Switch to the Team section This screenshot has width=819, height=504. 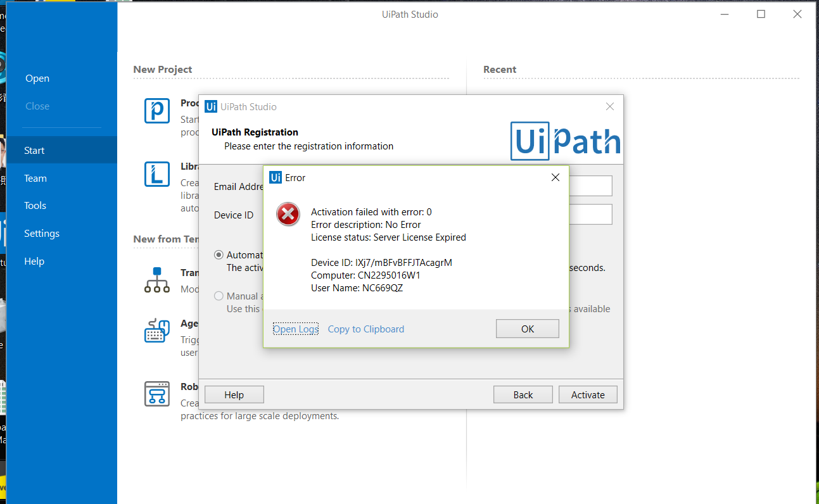point(34,178)
